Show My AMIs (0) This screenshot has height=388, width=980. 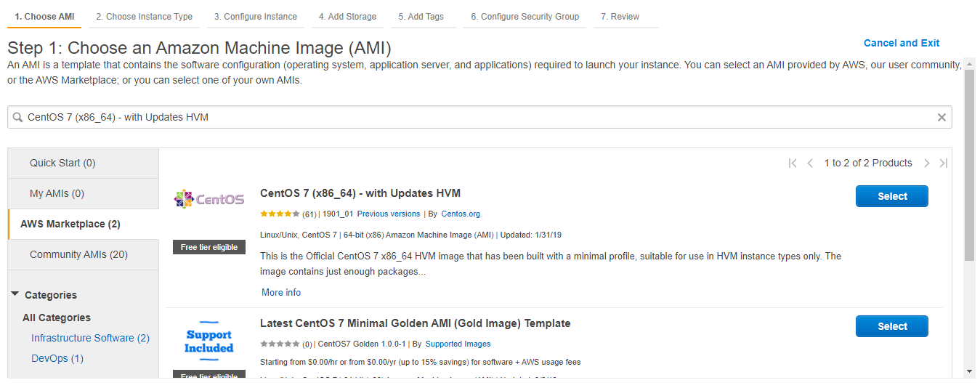point(84,193)
